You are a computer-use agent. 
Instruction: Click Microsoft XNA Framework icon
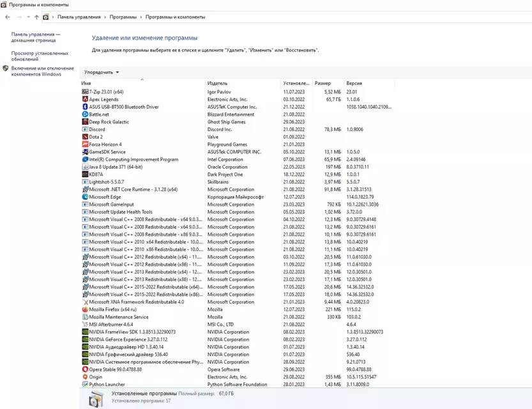point(85,302)
